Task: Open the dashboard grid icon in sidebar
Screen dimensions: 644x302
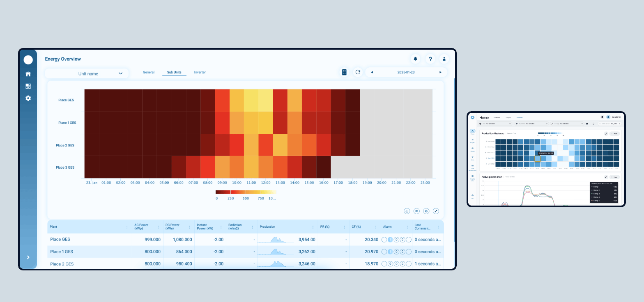Action: point(28,86)
